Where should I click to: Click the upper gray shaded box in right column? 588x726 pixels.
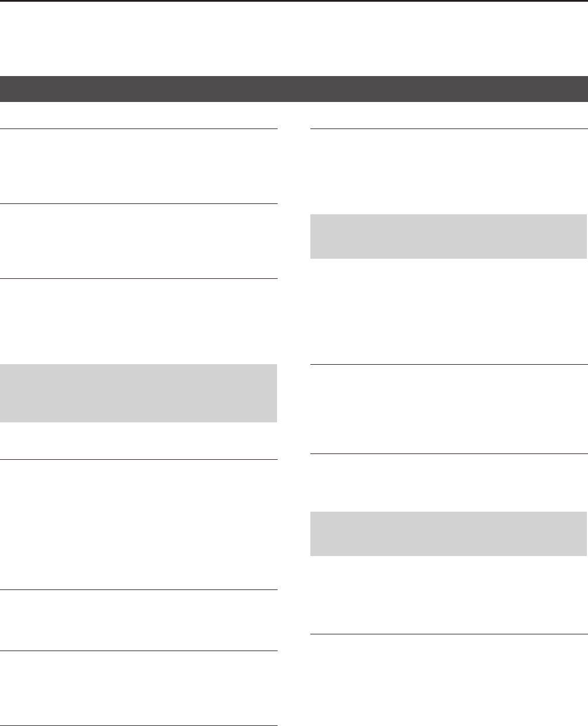[x=448, y=236]
